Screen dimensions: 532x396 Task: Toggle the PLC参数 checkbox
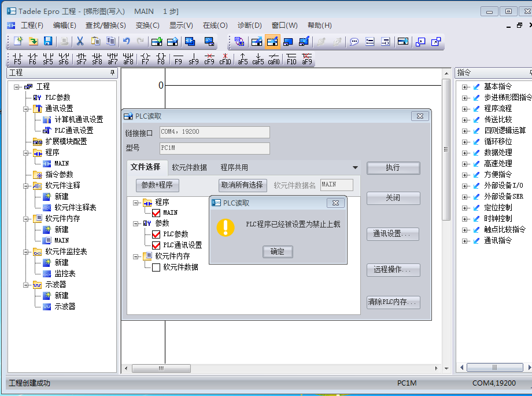(x=156, y=234)
